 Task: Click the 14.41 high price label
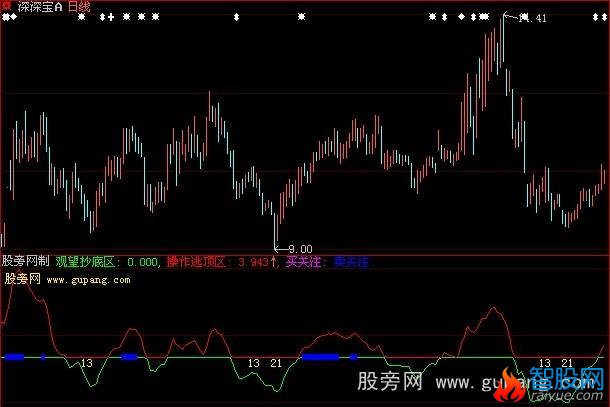tap(533, 18)
